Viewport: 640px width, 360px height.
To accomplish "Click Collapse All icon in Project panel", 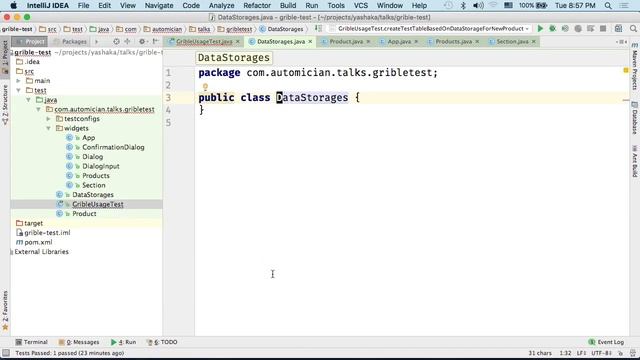I will click(127, 42).
